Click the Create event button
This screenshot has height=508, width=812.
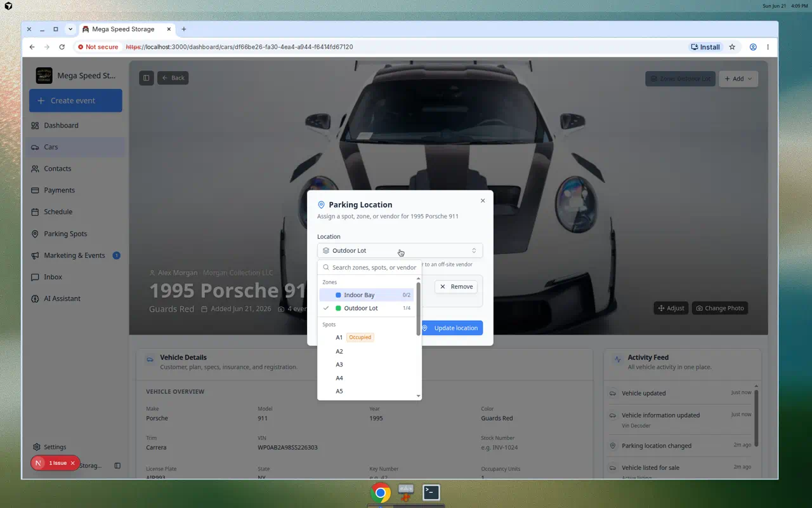tap(75, 101)
